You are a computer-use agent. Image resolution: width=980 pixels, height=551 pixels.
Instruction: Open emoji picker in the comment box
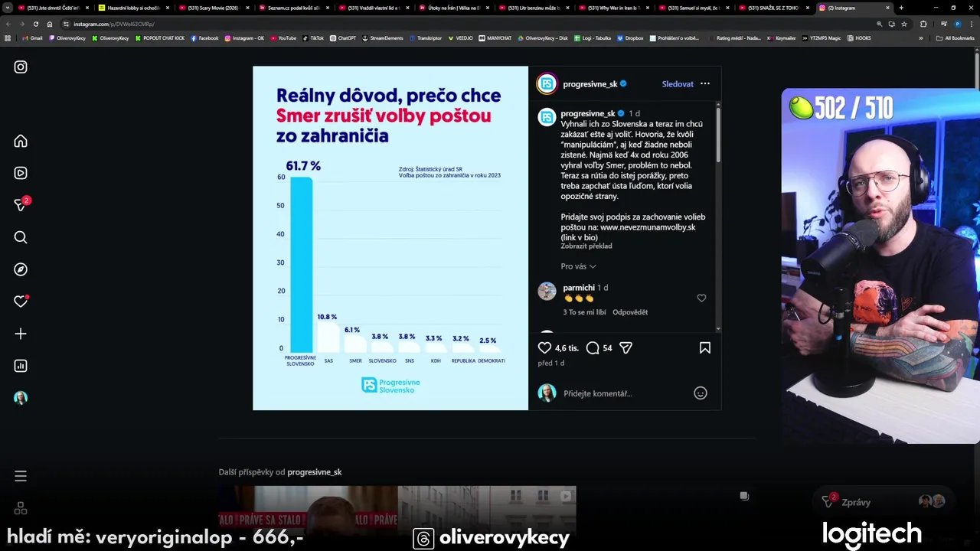tap(700, 393)
